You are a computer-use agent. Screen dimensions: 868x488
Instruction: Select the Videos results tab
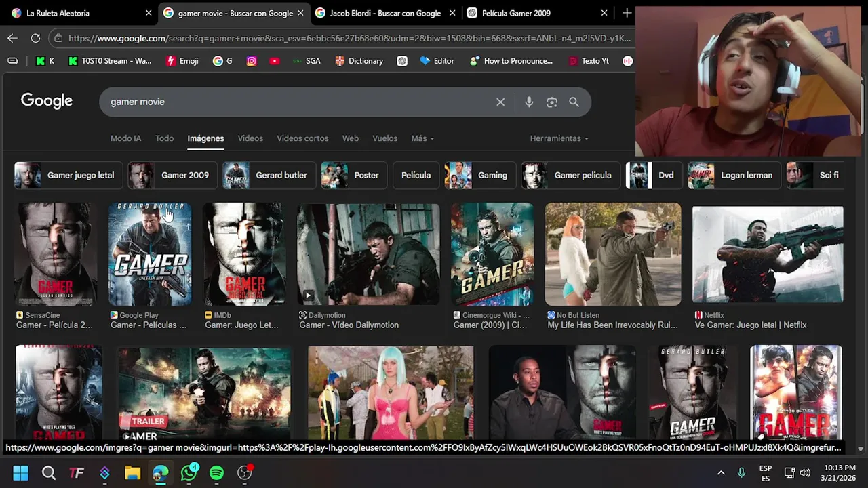[250, 138]
